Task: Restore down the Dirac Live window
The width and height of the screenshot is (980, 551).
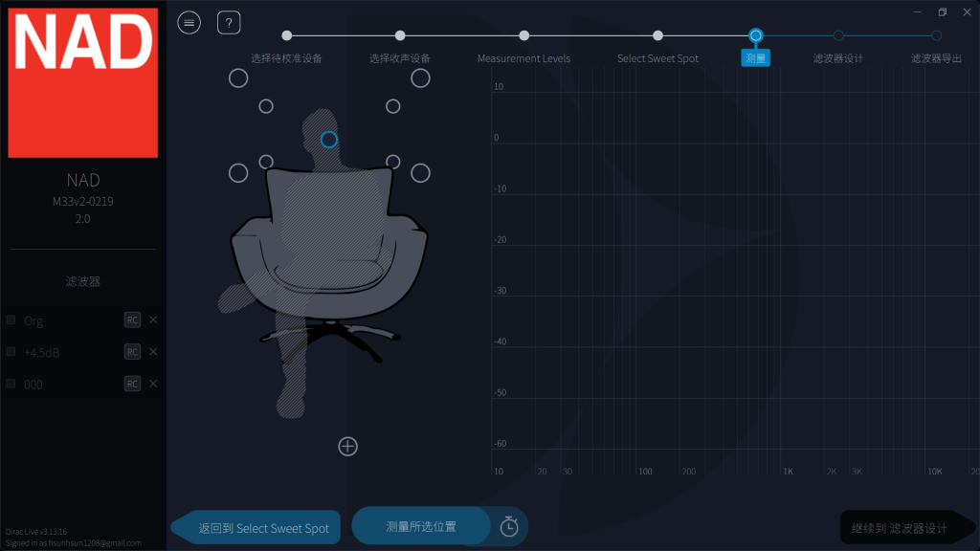Action: [942, 11]
